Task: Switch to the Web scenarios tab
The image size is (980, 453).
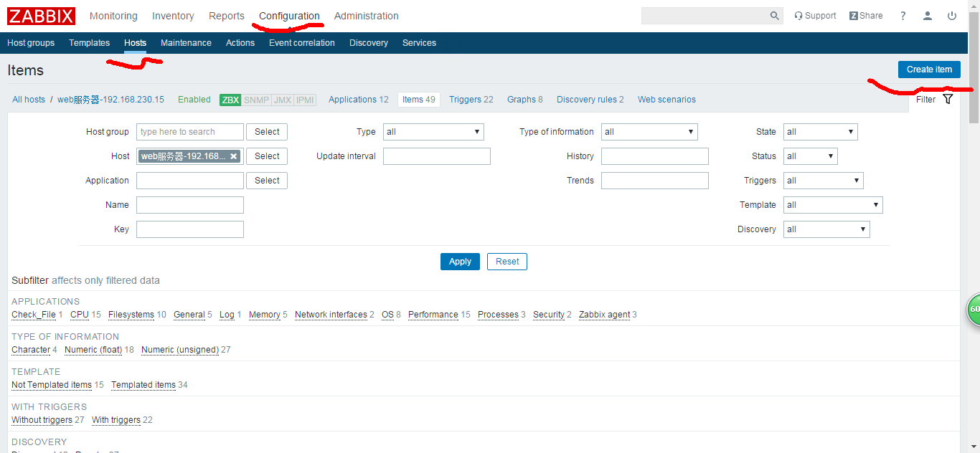Action: [666, 100]
